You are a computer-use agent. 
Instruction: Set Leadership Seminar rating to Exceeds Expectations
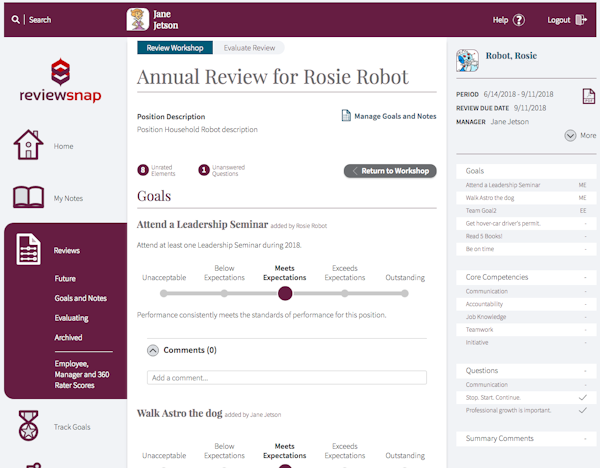click(x=345, y=294)
